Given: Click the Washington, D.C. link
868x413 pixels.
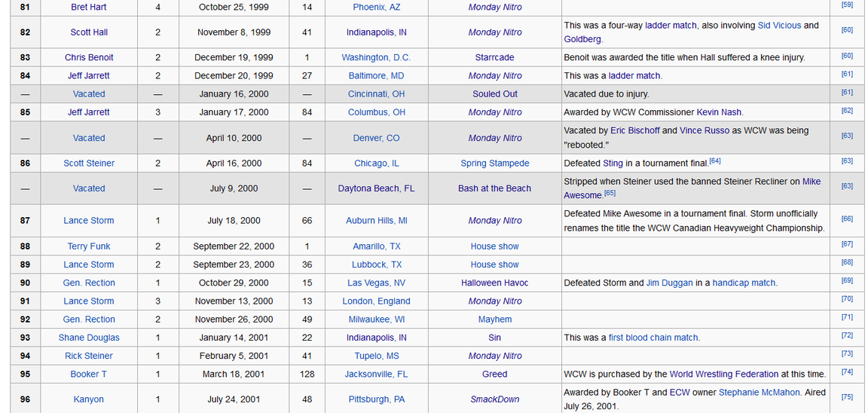Looking at the screenshot, I should (x=377, y=57).
